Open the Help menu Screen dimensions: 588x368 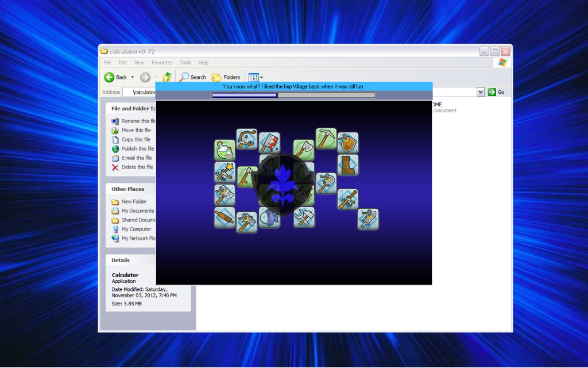pos(203,63)
